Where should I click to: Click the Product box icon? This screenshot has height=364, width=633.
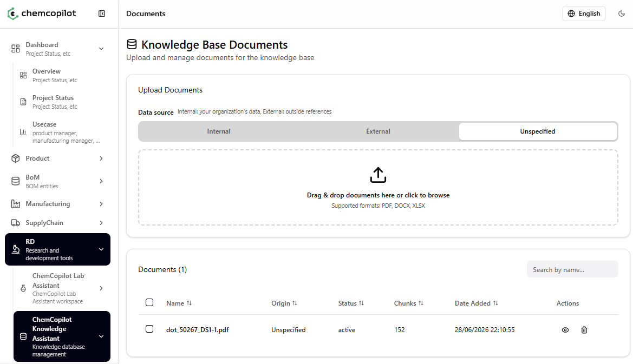[15, 158]
